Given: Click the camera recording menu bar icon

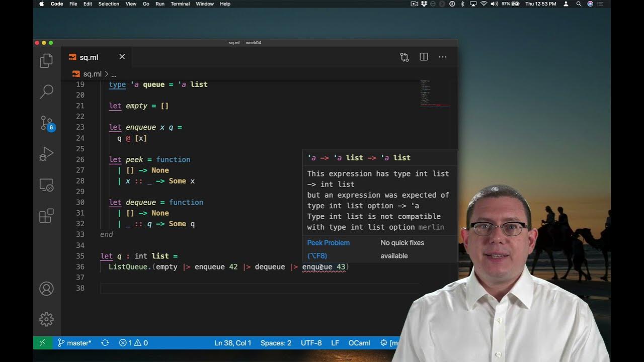Looking at the screenshot, I should (x=415, y=4).
